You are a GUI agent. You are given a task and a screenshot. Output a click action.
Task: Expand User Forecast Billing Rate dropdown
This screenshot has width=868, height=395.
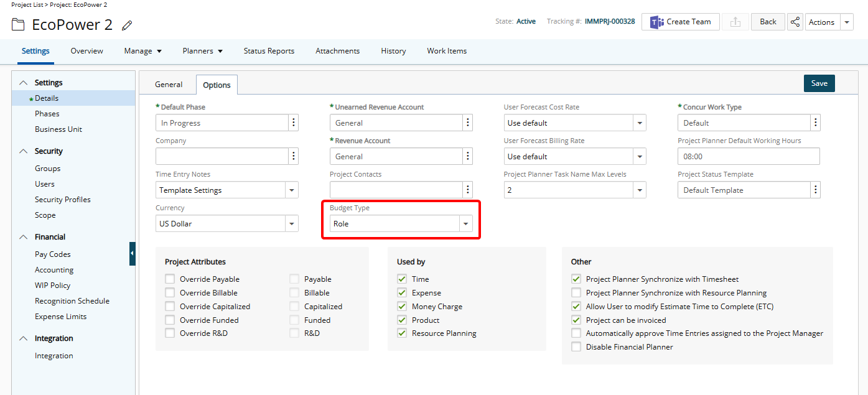tap(640, 156)
